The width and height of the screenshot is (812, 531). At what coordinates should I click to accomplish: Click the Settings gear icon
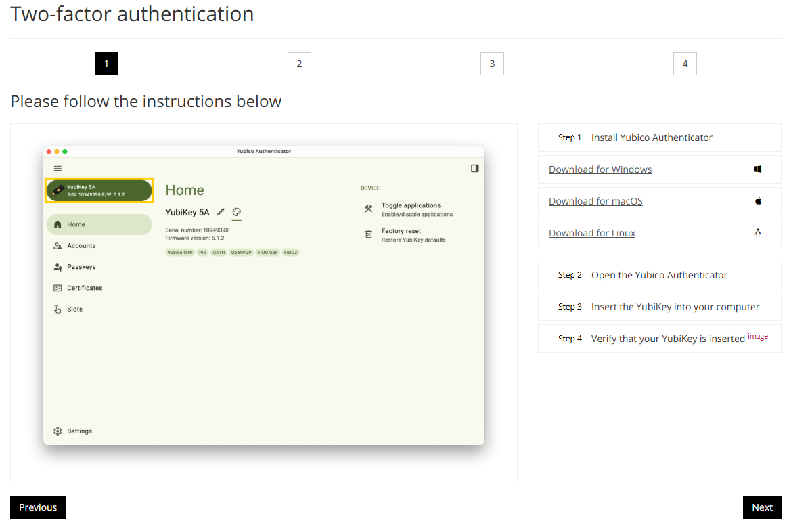[58, 431]
